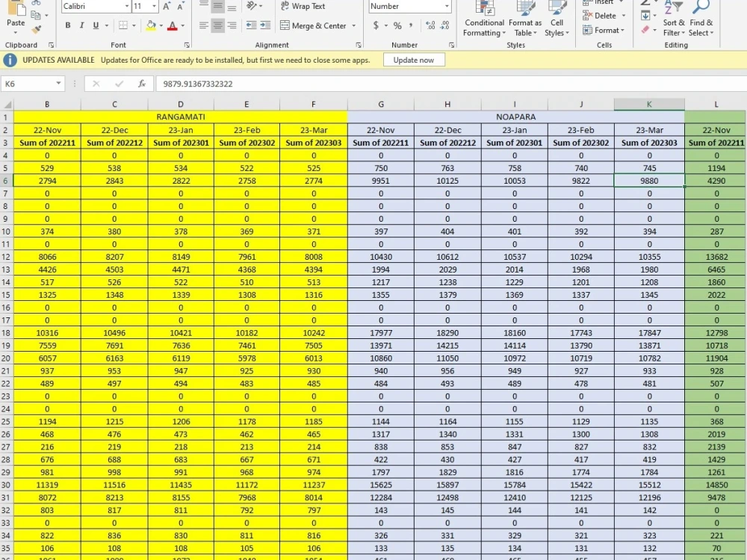Apply red Font Color
The image size is (747, 560).
coord(173,25)
